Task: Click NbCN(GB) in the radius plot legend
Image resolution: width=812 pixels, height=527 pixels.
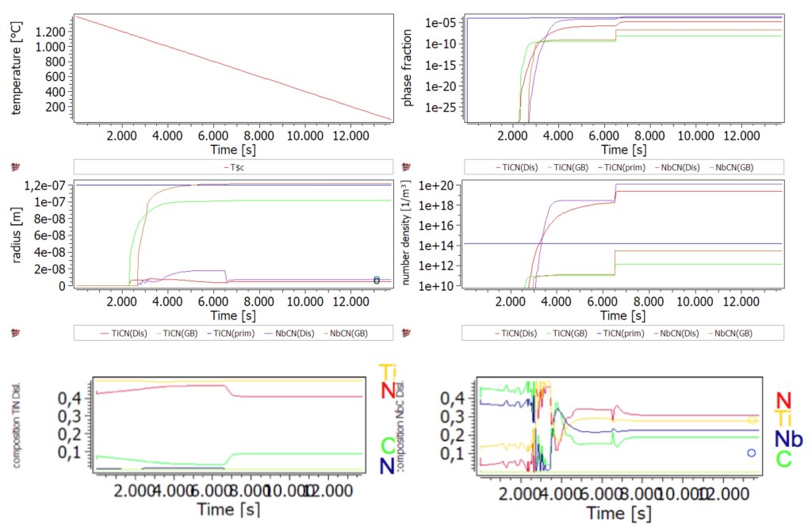Action: pos(347,332)
